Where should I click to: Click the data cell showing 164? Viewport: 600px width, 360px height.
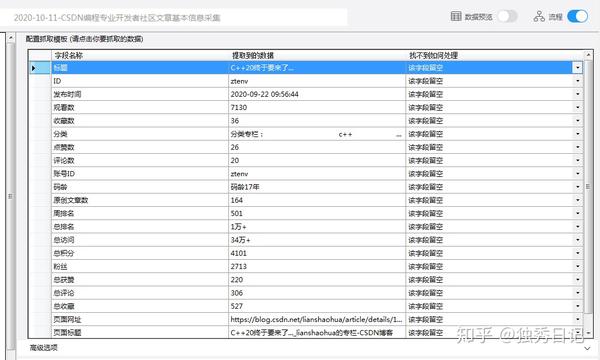[x=317, y=200]
